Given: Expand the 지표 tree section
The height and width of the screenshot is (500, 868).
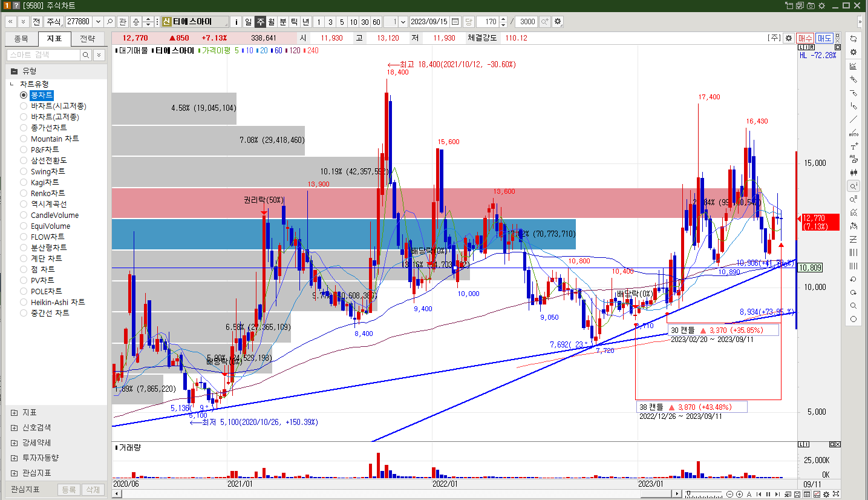Looking at the screenshot, I should click(x=14, y=412).
